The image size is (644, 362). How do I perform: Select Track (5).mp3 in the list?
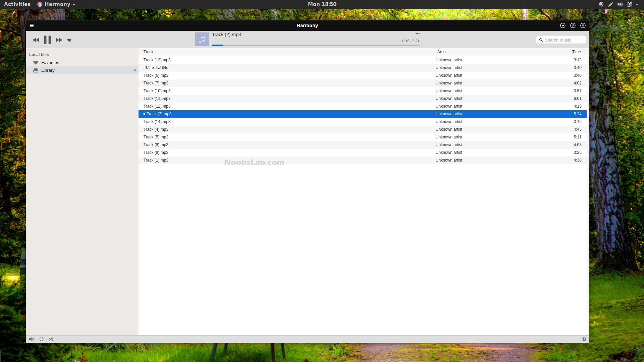click(x=363, y=137)
